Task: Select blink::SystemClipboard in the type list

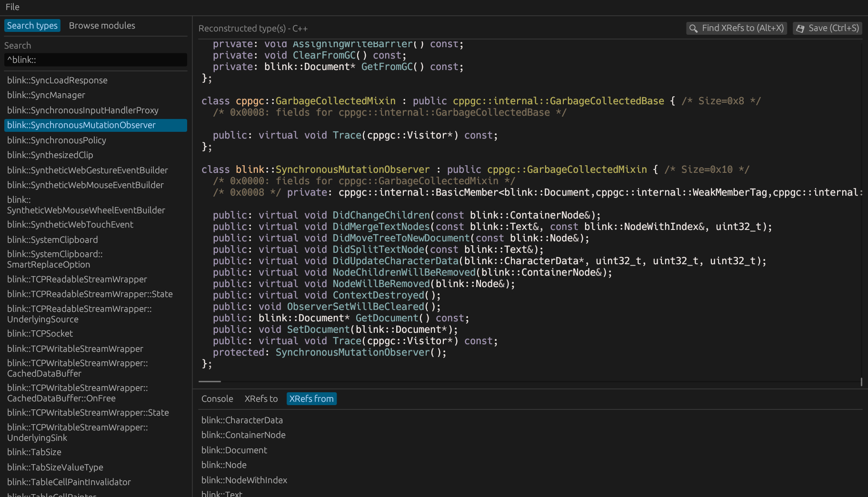Action: coord(52,239)
